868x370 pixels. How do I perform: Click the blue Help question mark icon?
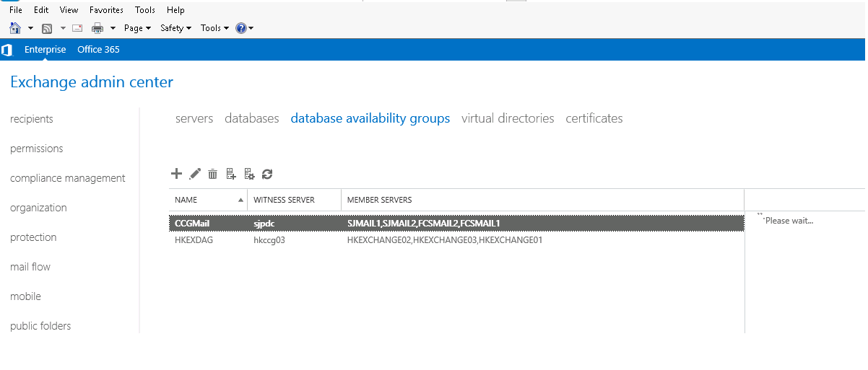pos(241,28)
